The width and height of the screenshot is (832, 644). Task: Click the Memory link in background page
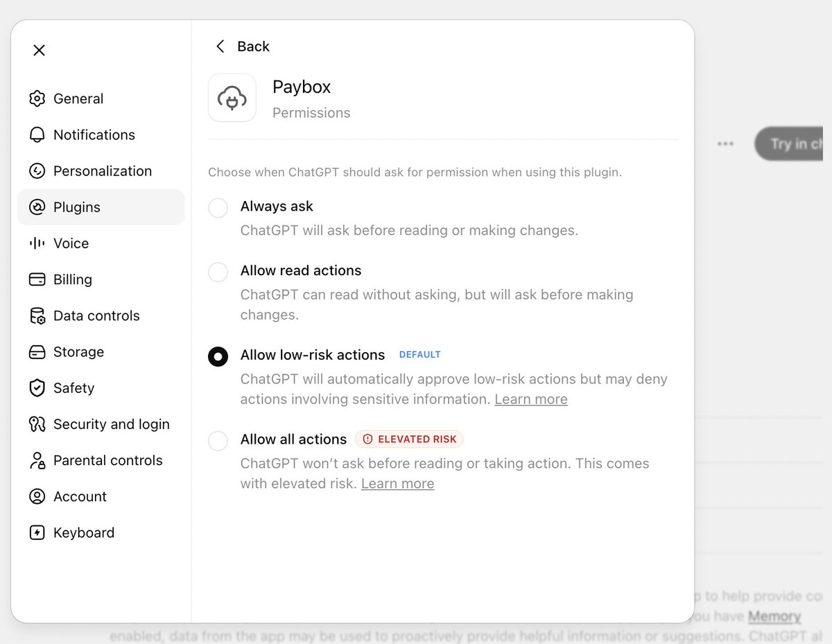pyautogui.click(x=774, y=616)
